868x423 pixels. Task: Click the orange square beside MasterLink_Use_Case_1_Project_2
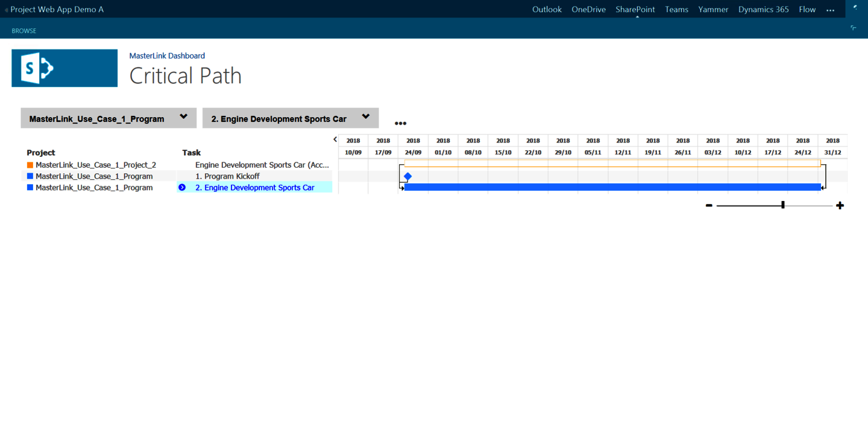pyautogui.click(x=30, y=165)
